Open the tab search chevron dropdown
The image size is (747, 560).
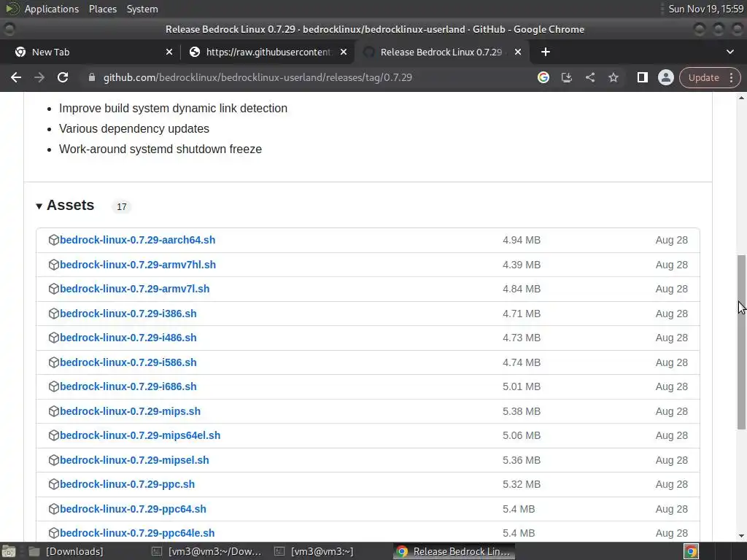tap(729, 52)
